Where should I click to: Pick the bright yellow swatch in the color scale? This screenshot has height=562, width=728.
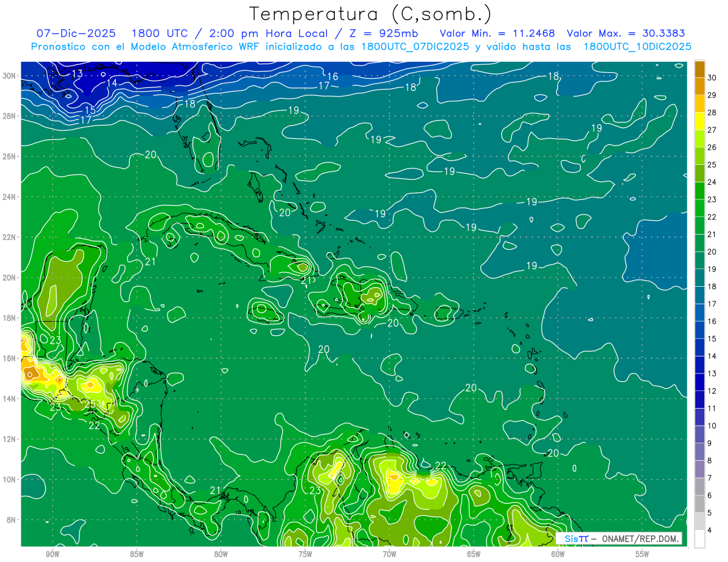click(700, 121)
